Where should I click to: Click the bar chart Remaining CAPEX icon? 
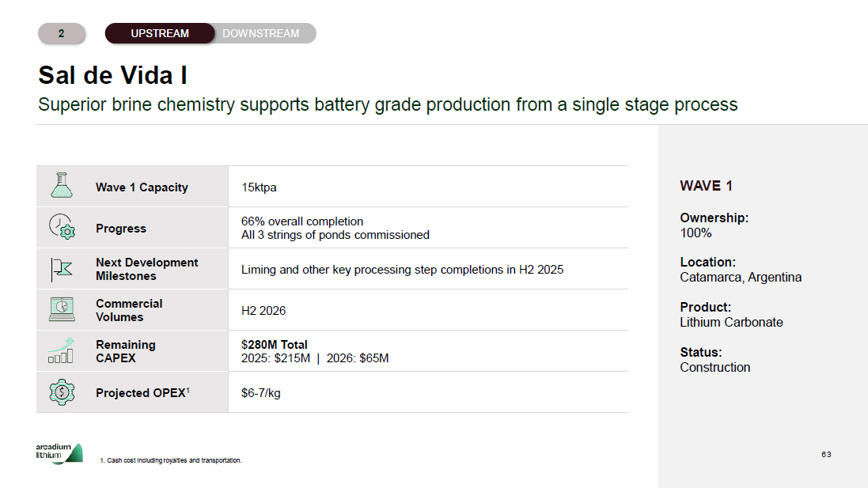point(61,350)
